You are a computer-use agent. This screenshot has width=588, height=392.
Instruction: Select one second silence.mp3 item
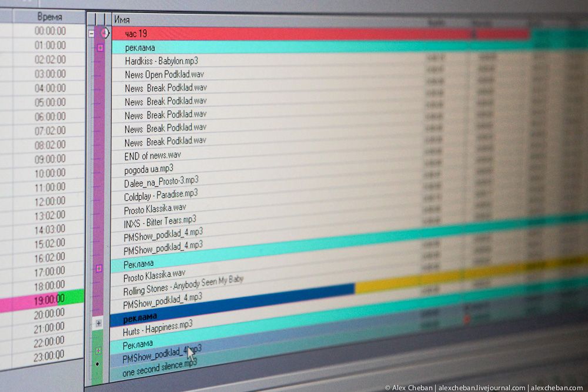coord(159,368)
